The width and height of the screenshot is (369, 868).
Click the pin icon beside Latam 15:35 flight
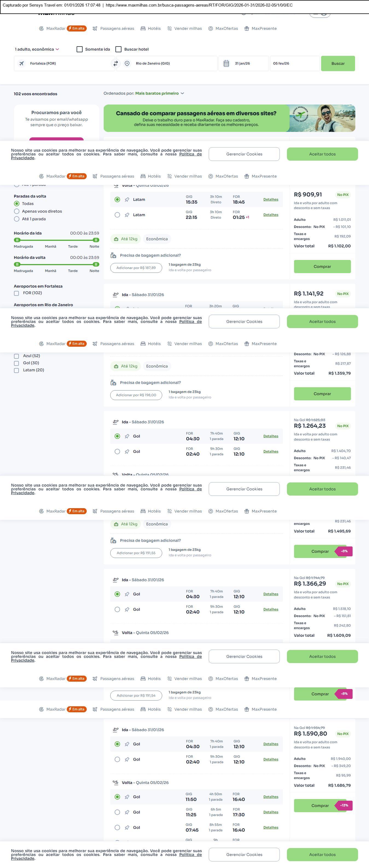click(127, 199)
